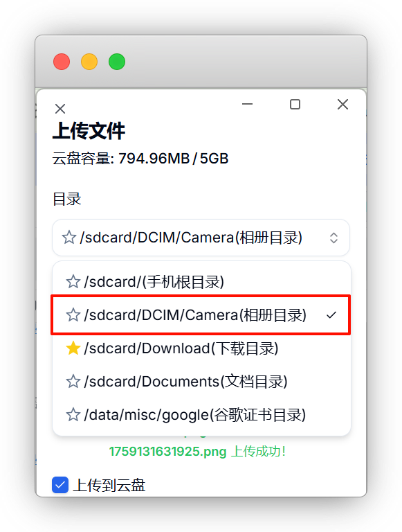Open the 目录 selector showing /sdcard/DCIM/Camera
The image size is (402, 532).
click(201, 238)
